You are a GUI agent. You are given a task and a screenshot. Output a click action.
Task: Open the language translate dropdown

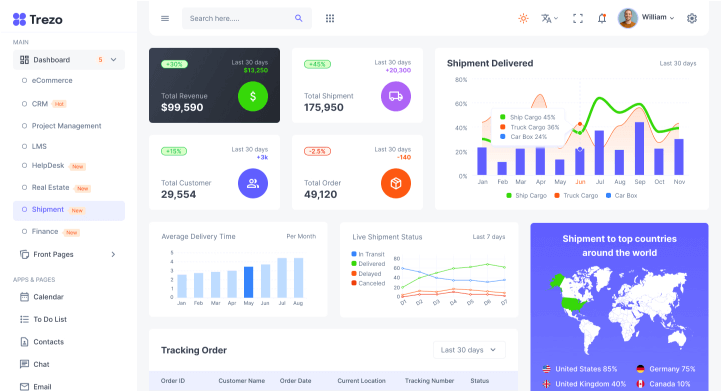tap(549, 18)
